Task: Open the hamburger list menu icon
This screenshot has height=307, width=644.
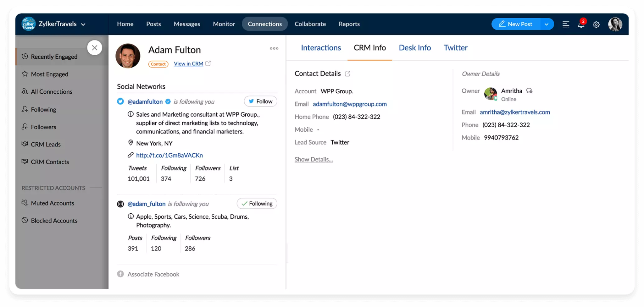Action: (x=566, y=24)
